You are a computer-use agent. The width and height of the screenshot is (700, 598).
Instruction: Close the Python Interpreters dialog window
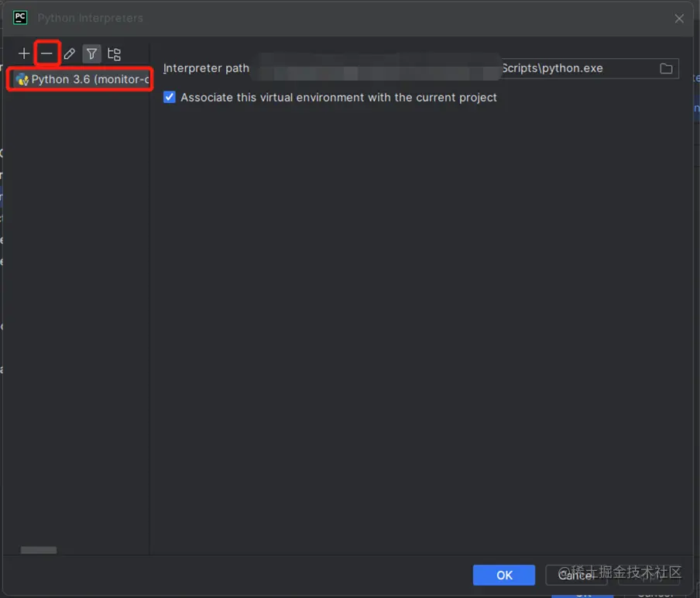[x=679, y=19]
